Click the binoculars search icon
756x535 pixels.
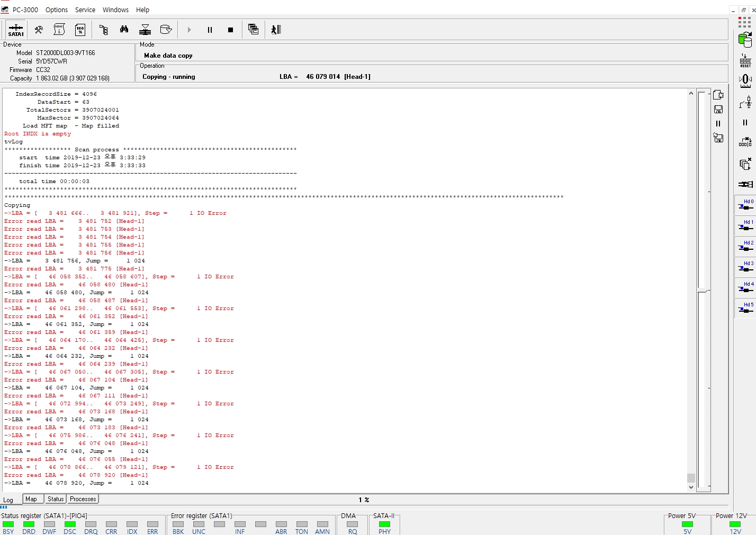coord(124,30)
